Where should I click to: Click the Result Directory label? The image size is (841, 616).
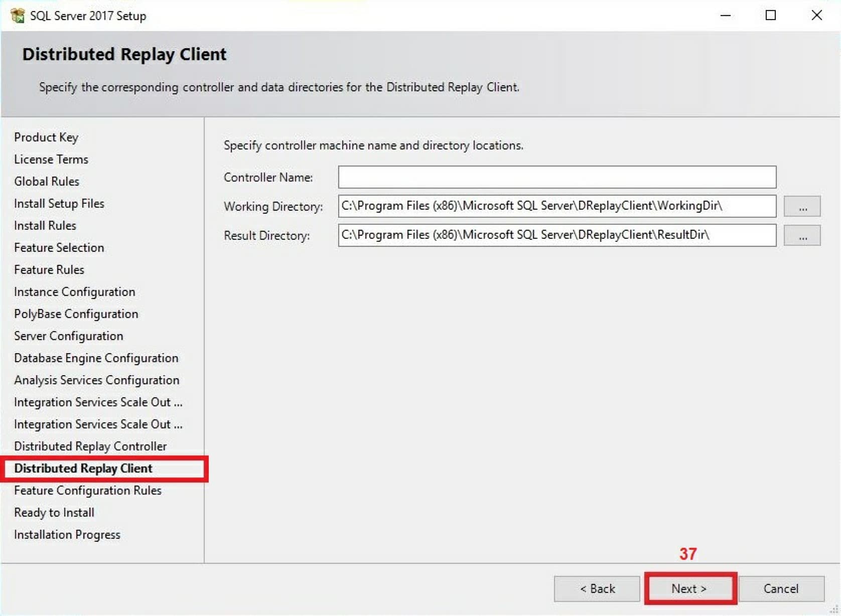coord(267,236)
